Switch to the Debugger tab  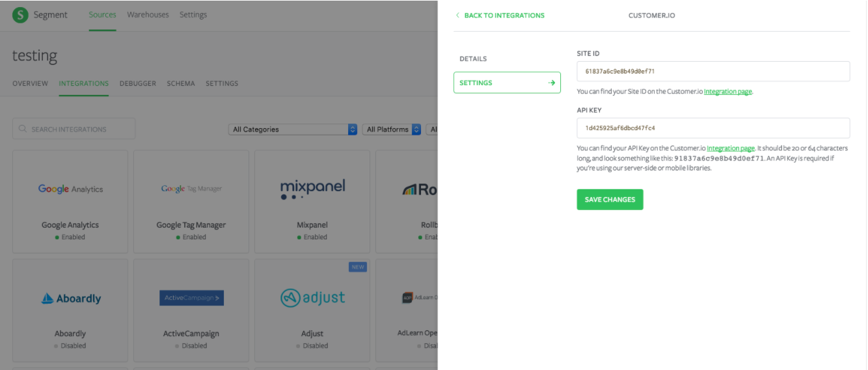pos(137,83)
